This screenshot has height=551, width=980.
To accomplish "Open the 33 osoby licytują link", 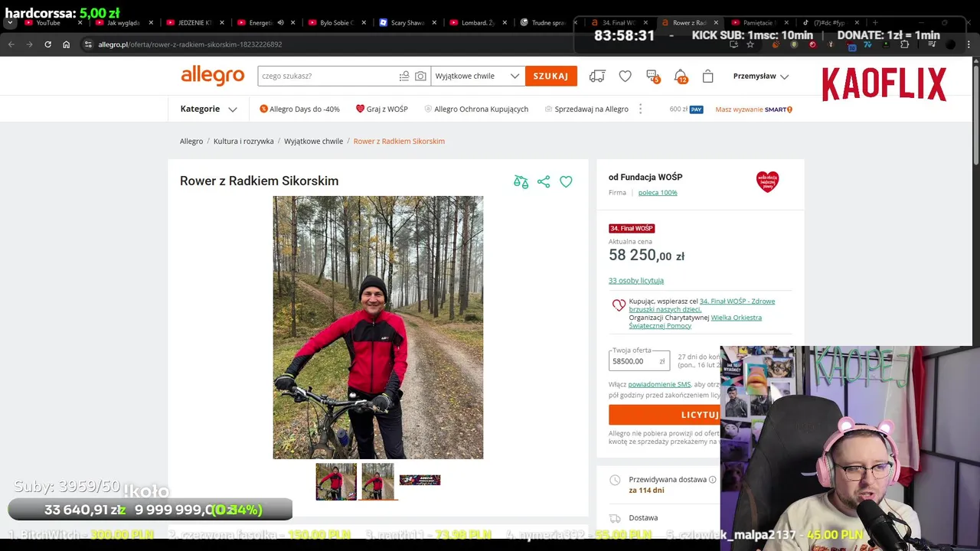I will coord(636,280).
